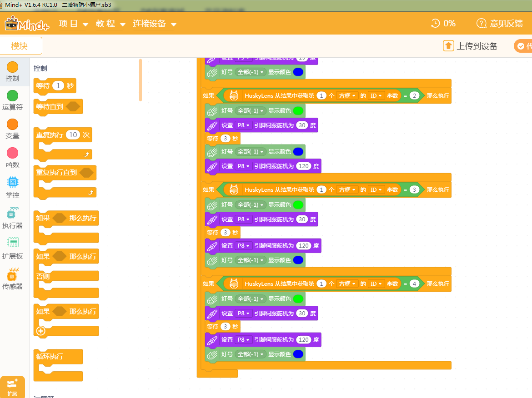Open 方框 dropdown in ID = 2 condition
Screen dimensions: 532x398
click(347, 95)
